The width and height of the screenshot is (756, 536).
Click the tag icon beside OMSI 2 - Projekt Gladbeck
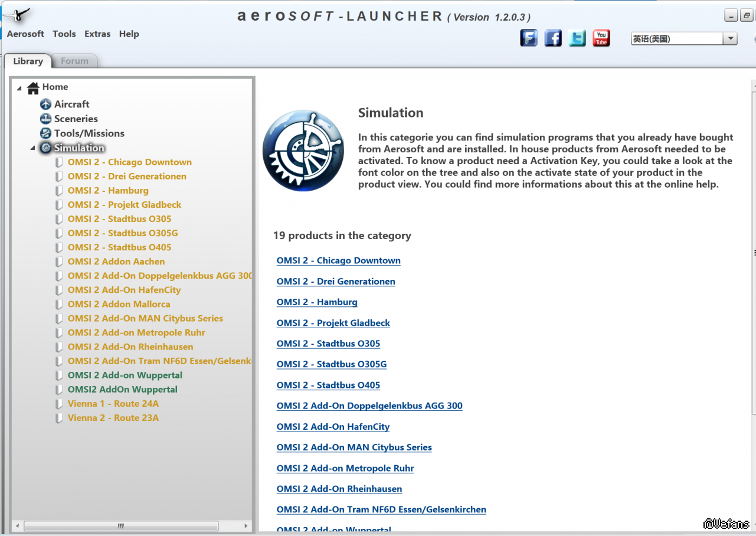[x=59, y=205]
